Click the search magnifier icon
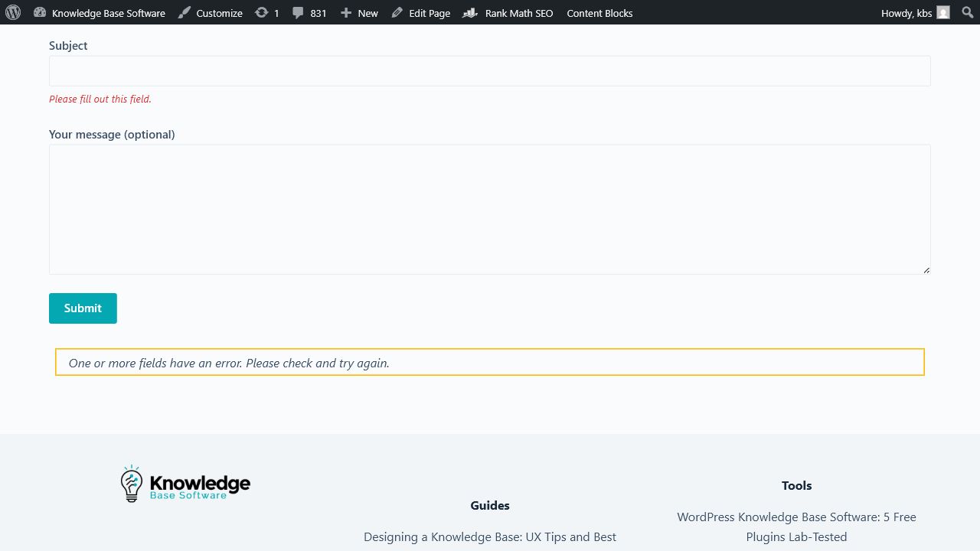The height and width of the screenshot is (551, 980). [x=967, y=12]
